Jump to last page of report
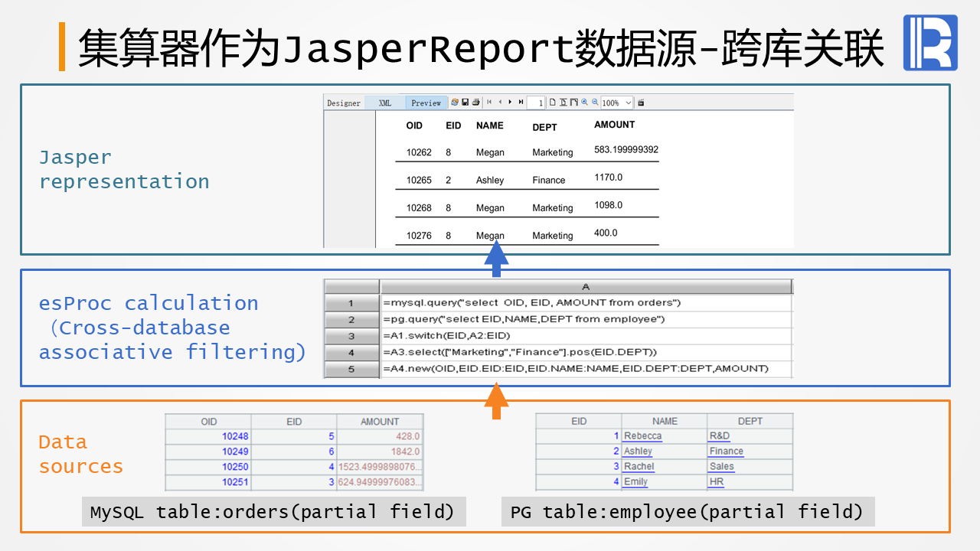This screenshot has height=551, width=980. click(x=521, y=103)
